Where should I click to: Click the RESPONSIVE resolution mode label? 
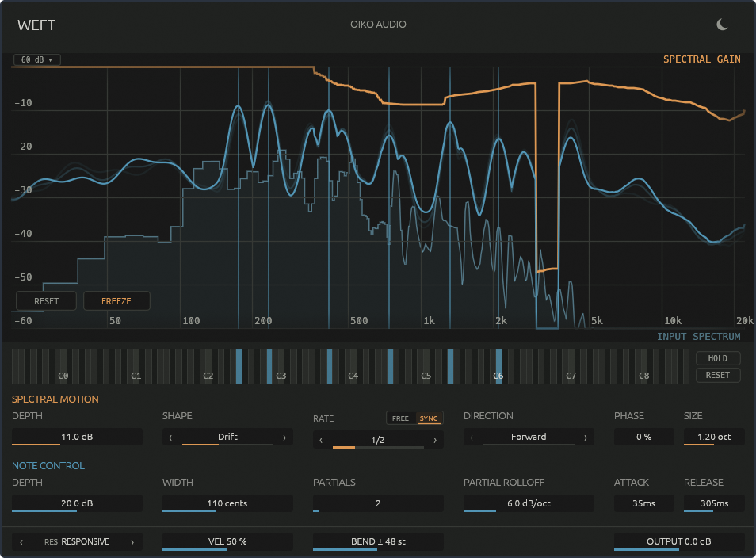pyautogui.click(x=86, y=541)
